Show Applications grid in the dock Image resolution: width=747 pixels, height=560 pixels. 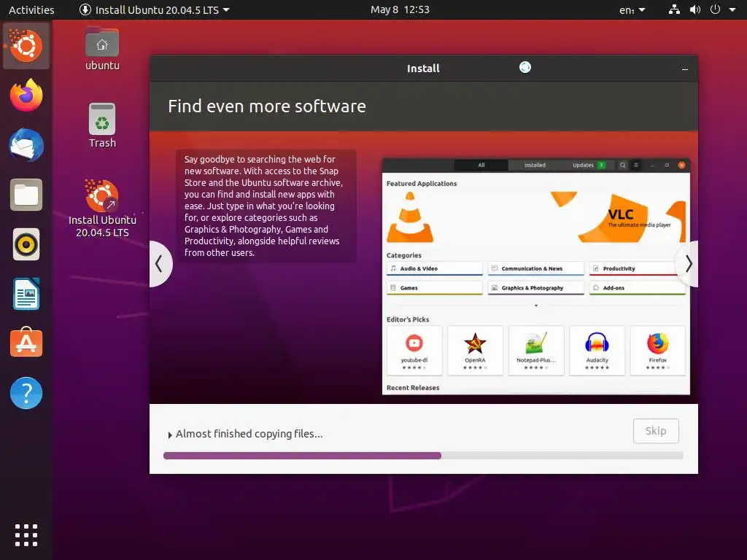26,535
